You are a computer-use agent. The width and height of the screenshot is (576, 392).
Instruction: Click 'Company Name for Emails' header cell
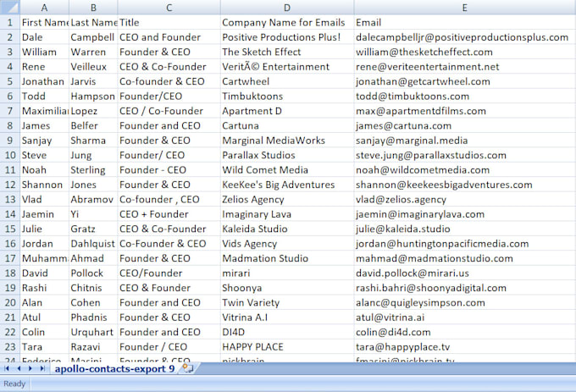pyautogui.click(x=287, y=22)
